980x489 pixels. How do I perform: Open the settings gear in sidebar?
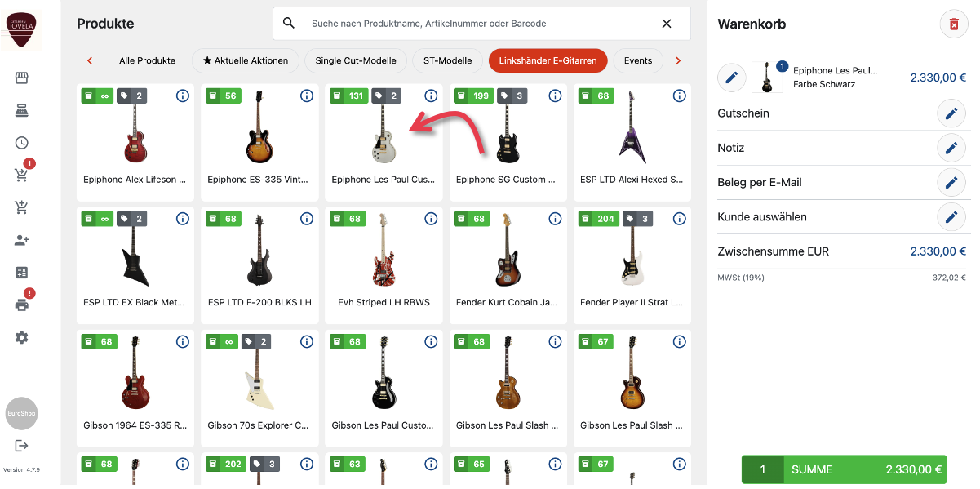[22, 337]
